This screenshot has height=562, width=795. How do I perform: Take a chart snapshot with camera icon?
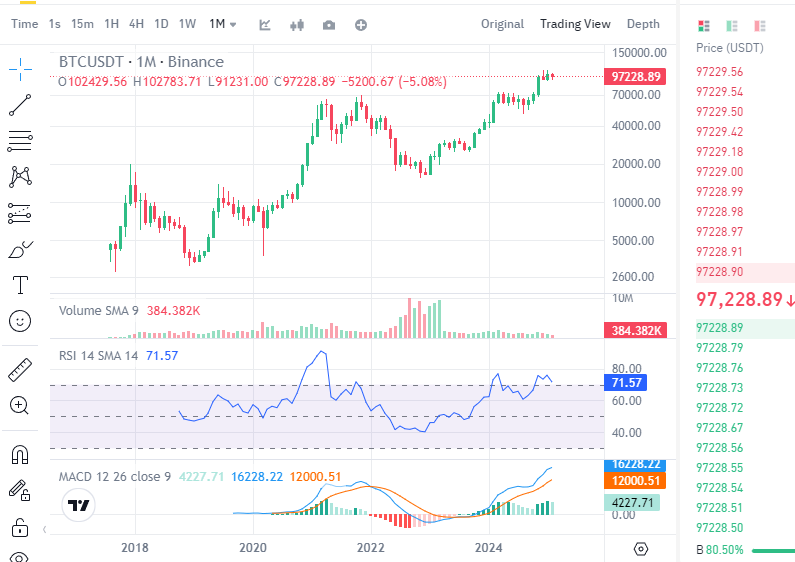coord(329,25)
